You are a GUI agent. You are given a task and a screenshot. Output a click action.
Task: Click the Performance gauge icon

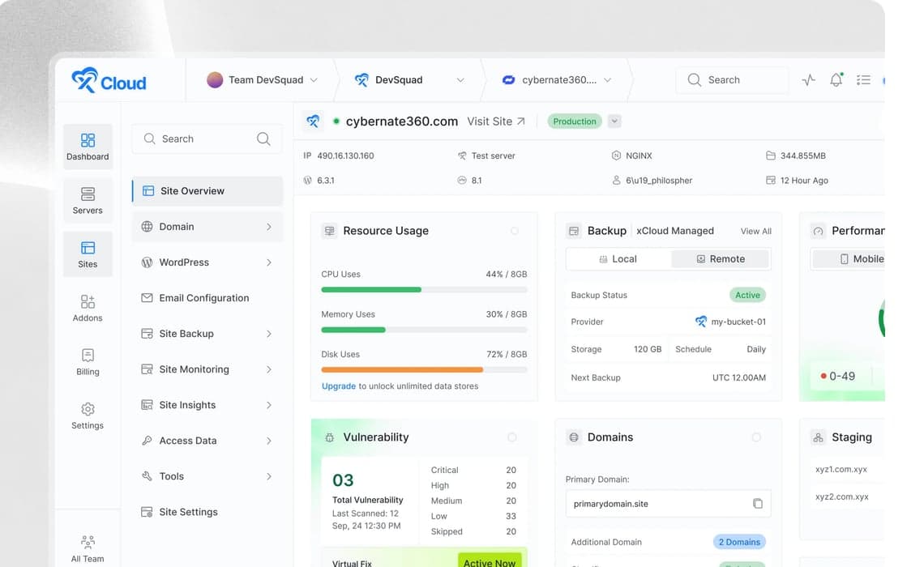[818, 231]
